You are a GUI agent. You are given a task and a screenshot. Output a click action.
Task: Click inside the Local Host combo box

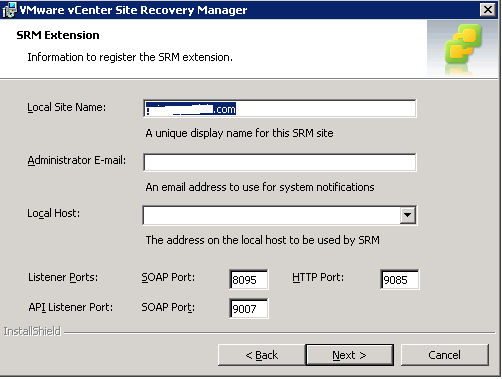click(x=272, y=215)
